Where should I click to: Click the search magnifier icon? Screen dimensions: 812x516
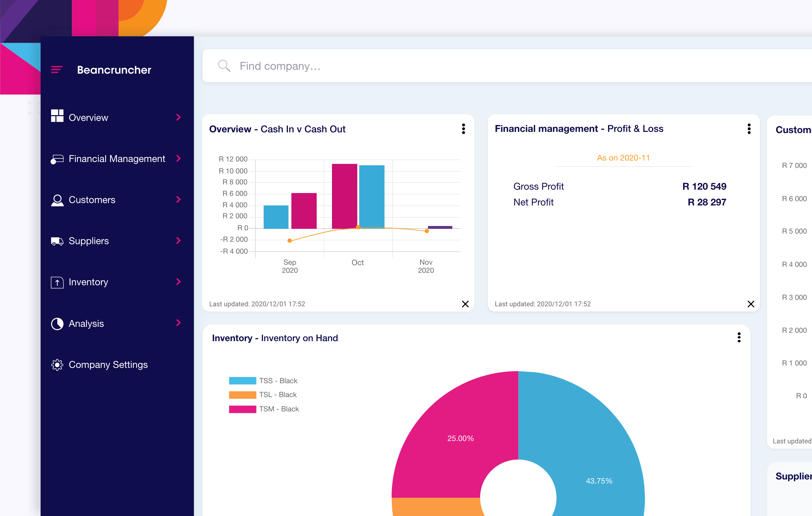(x=224, y=66)
